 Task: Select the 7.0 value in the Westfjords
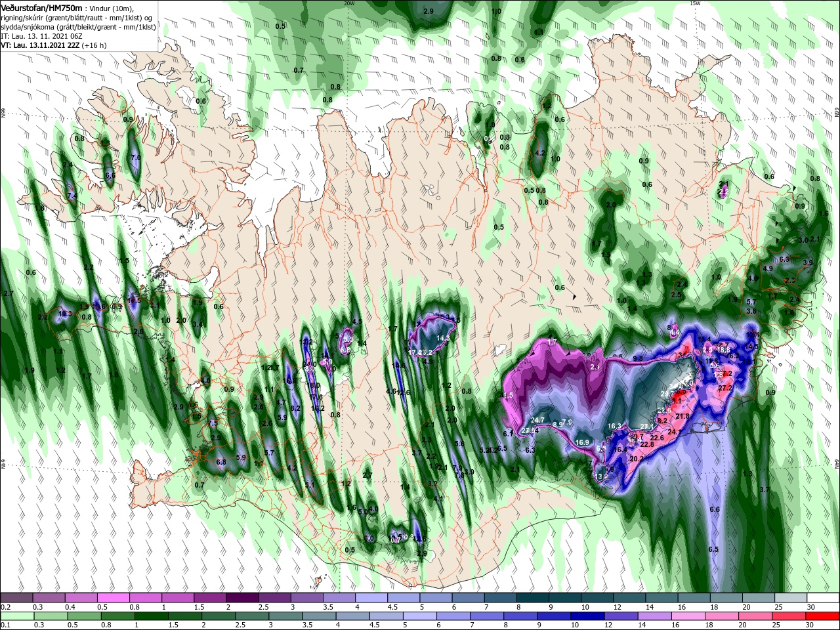tap(136, 157)
